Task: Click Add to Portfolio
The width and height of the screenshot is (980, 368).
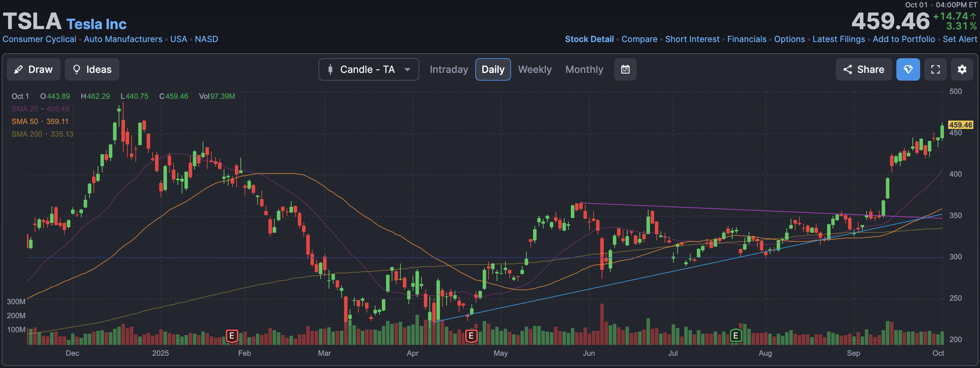Action: point(904,39)
